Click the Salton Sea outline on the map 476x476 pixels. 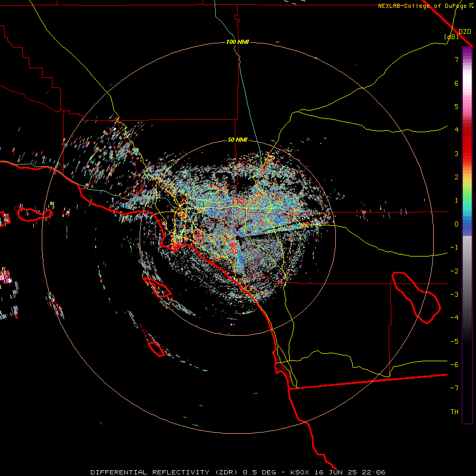tap(417, 298)
